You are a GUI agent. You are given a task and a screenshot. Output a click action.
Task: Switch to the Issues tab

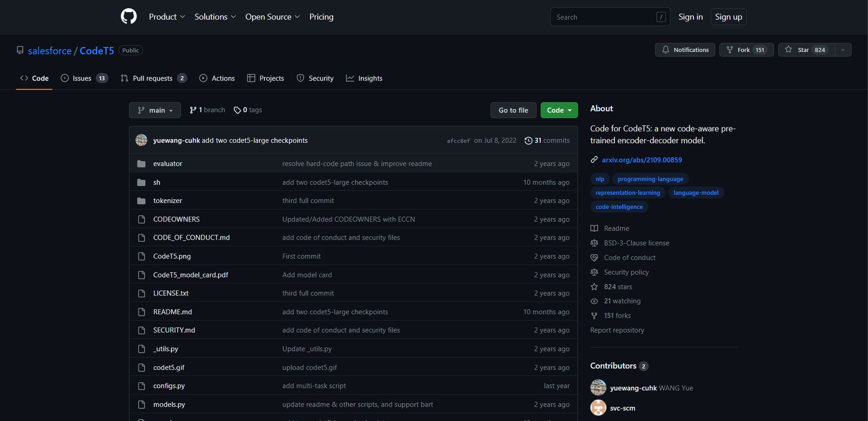pos(84,78)
